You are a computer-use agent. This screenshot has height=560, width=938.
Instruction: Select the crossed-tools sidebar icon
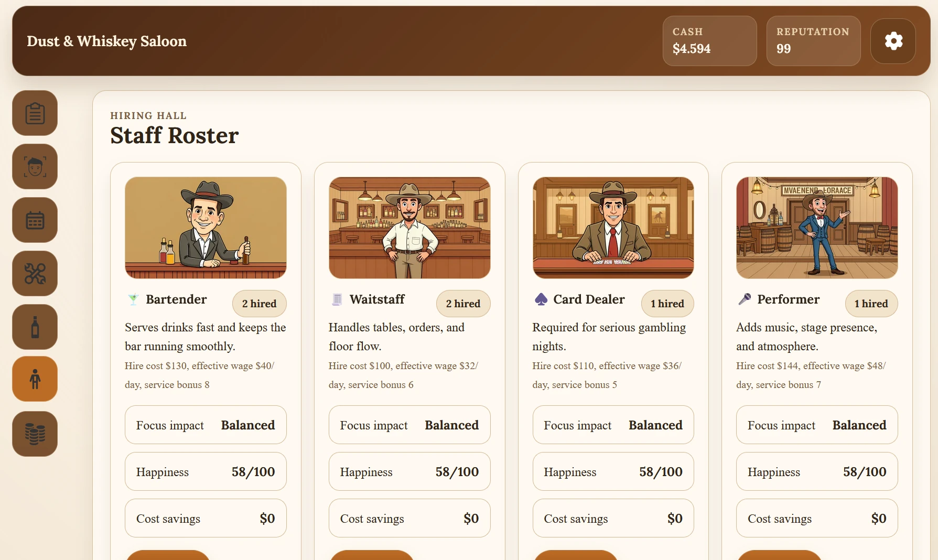pos(35,273)
